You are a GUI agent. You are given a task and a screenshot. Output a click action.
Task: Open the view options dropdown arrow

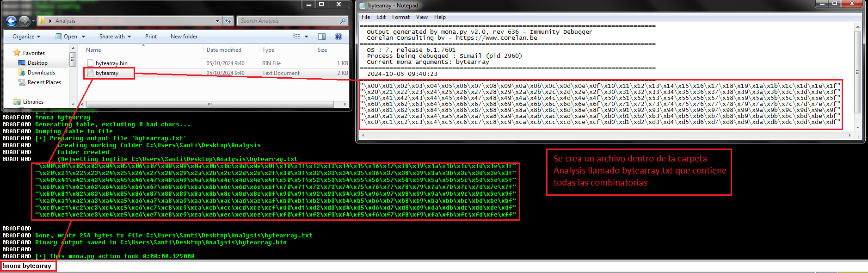coord(306,37)
